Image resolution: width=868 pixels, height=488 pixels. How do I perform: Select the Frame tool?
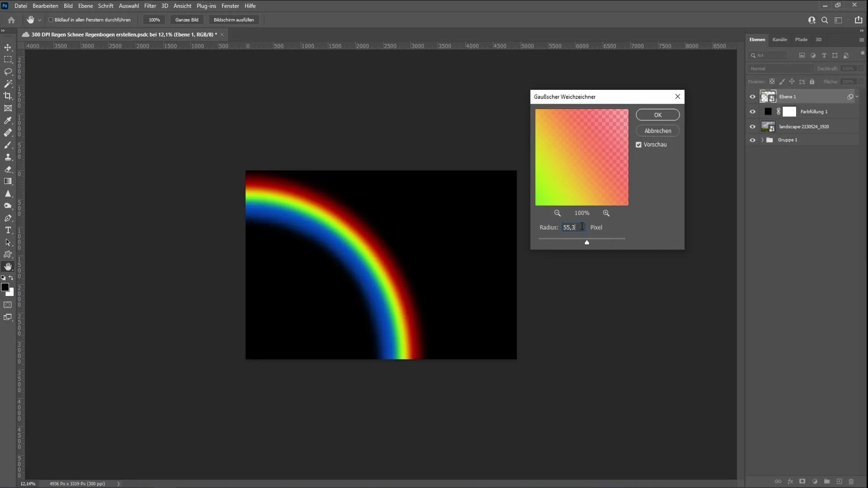point(8,108)
